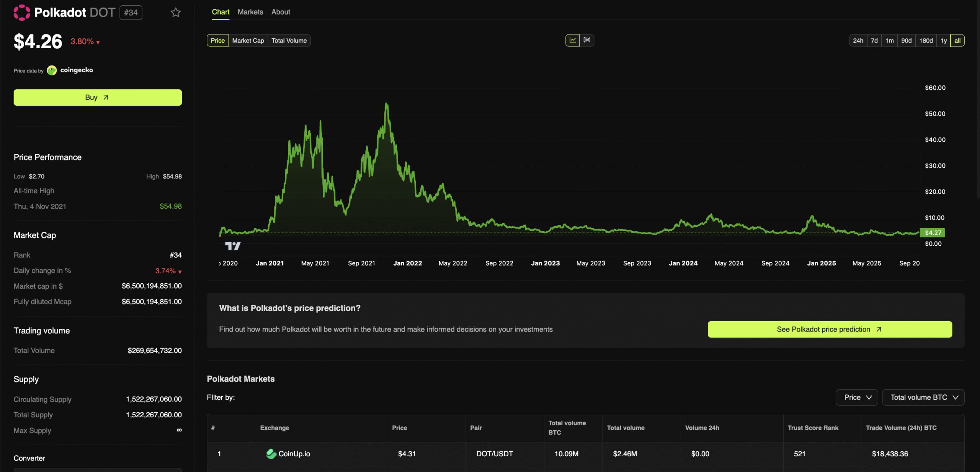Viewport: 980px width, 472px height.
Task: Click the coingecko gecko logo
Action: tap(52, 70)
